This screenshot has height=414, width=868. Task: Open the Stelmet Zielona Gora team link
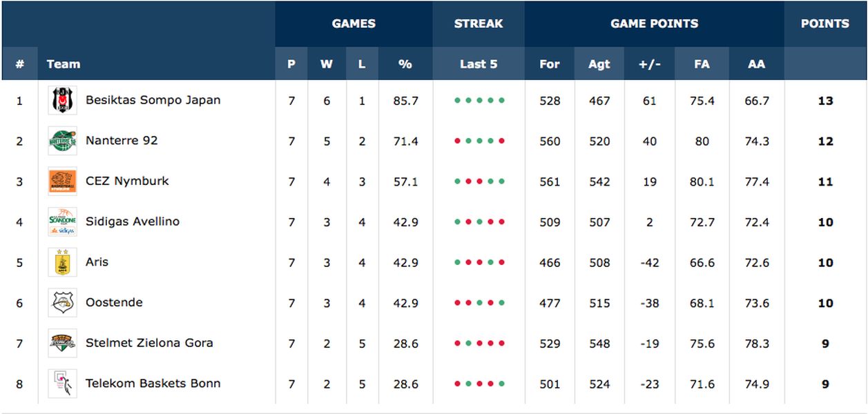point(149,343)
